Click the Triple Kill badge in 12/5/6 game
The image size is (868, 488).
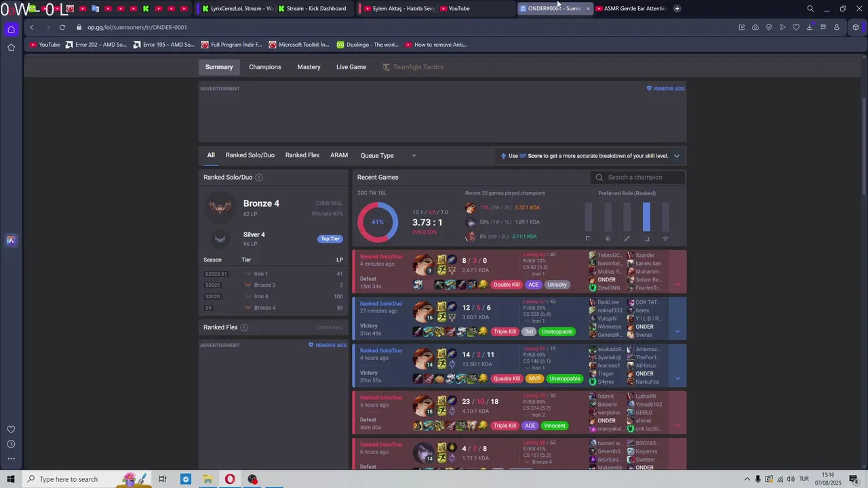click(505, 332)
